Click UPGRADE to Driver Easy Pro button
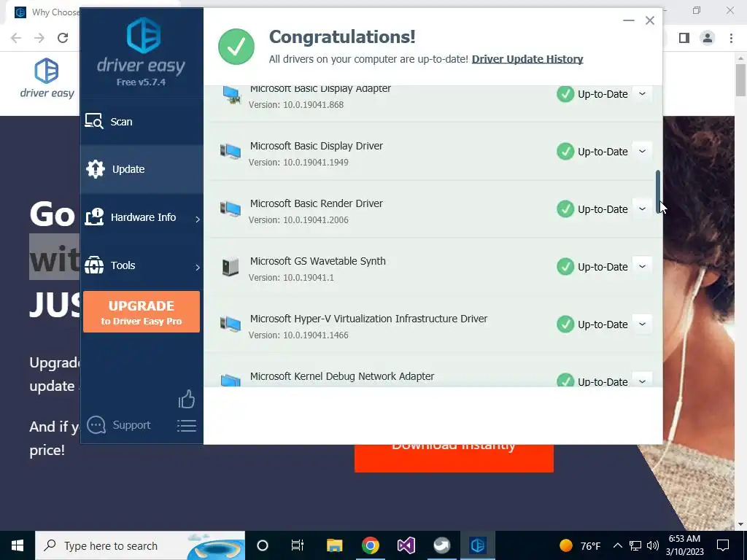 (x=142, y=312)
